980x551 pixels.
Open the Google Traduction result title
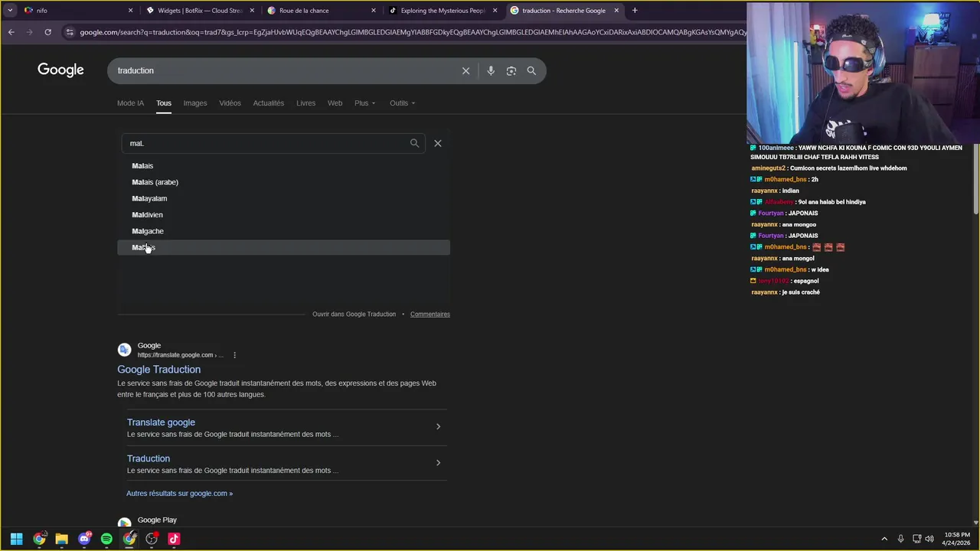click(158, 370)
